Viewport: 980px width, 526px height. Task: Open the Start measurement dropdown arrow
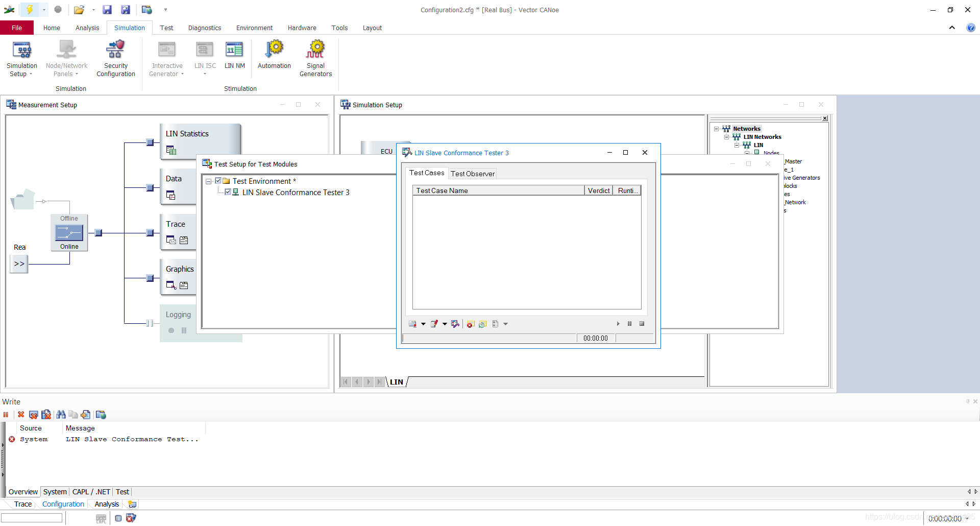pos(44,9)
